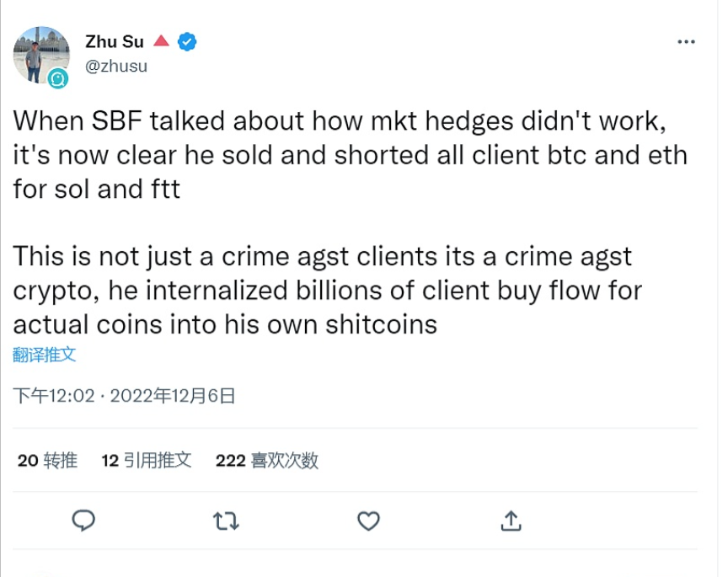The height and width of the screenshot is (577, 728).
Task: Click the line 'for sol and ftt'
Action: point(96,189)
